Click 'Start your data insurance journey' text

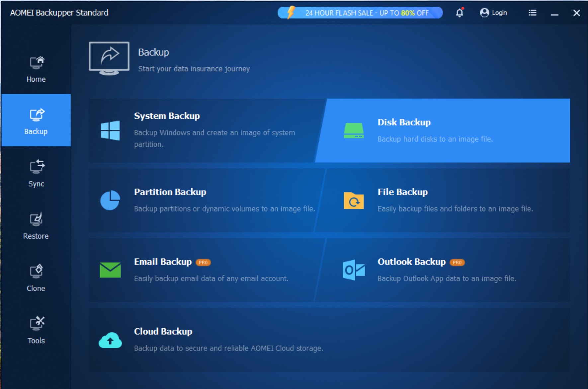point(194,69)
